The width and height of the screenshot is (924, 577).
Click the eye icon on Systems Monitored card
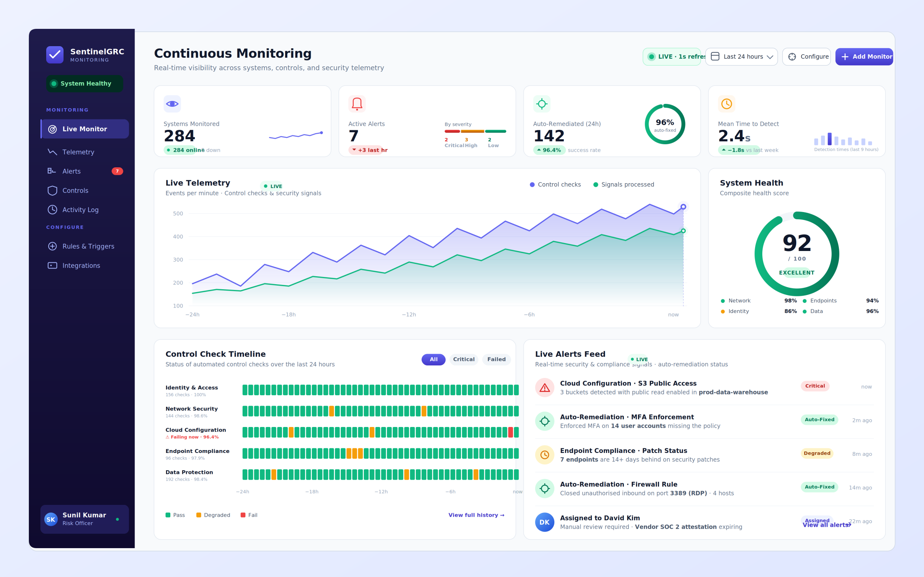click(x=172, y=104)
